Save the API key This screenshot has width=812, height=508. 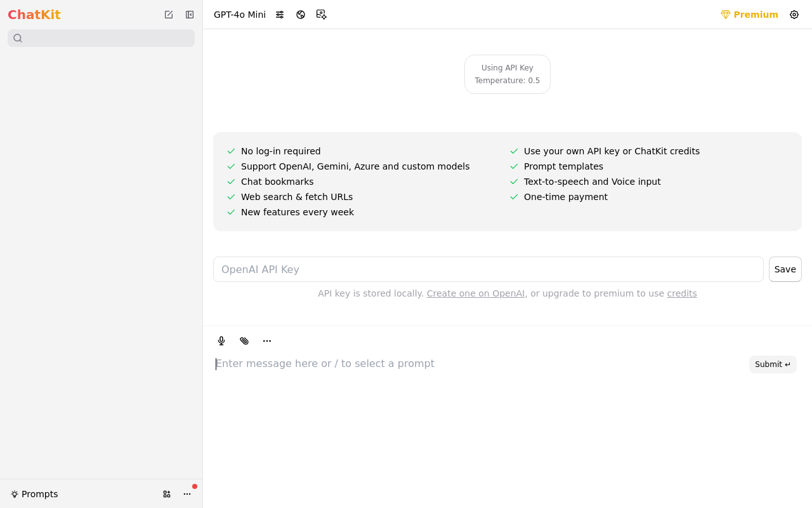point(785,269)
